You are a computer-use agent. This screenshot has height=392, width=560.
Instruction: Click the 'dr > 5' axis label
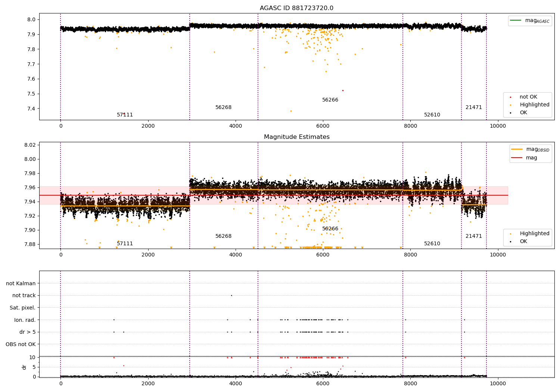coord(28,332)
